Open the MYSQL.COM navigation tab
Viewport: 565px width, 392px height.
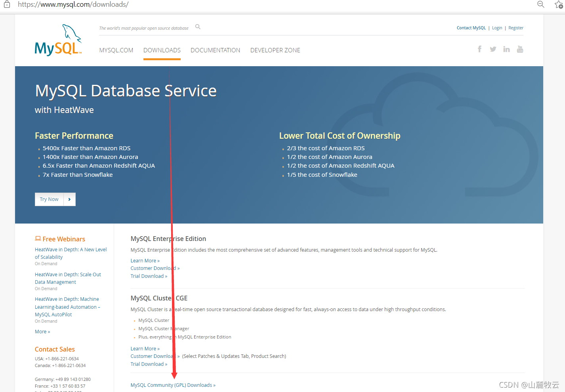click(x=116, y=50)
